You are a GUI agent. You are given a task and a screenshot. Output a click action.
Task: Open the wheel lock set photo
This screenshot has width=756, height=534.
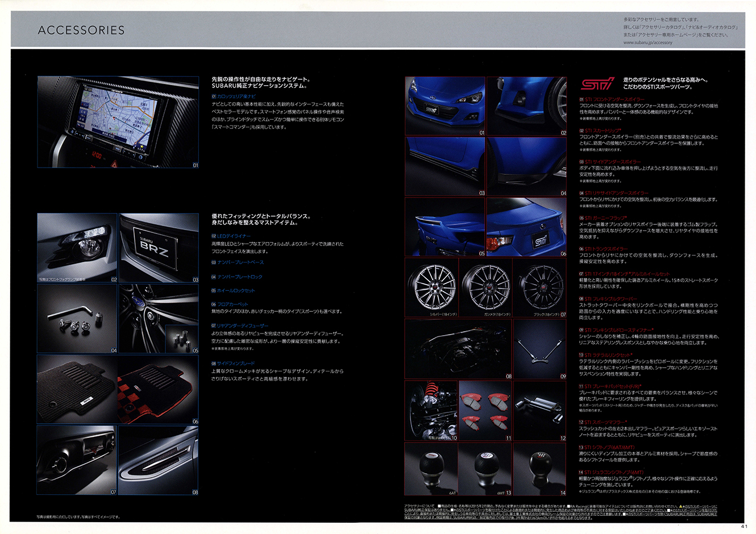coord(159,319)
